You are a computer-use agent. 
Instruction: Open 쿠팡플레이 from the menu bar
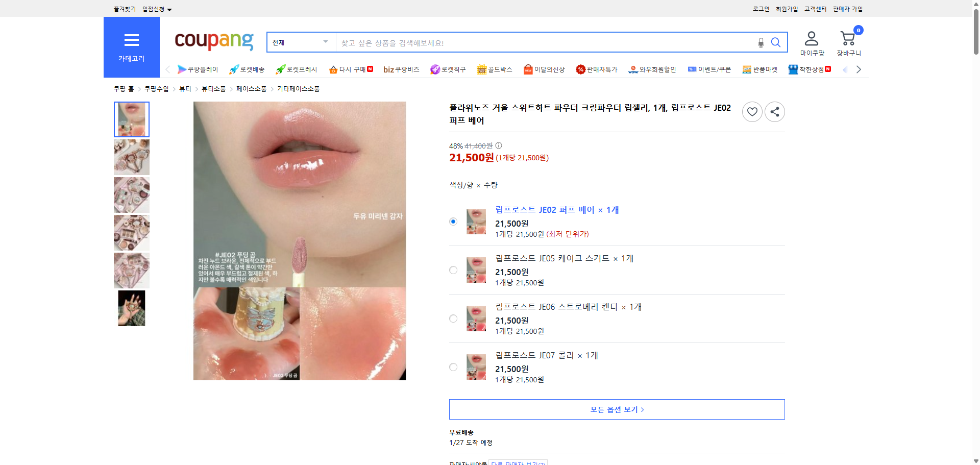[198, 69]
